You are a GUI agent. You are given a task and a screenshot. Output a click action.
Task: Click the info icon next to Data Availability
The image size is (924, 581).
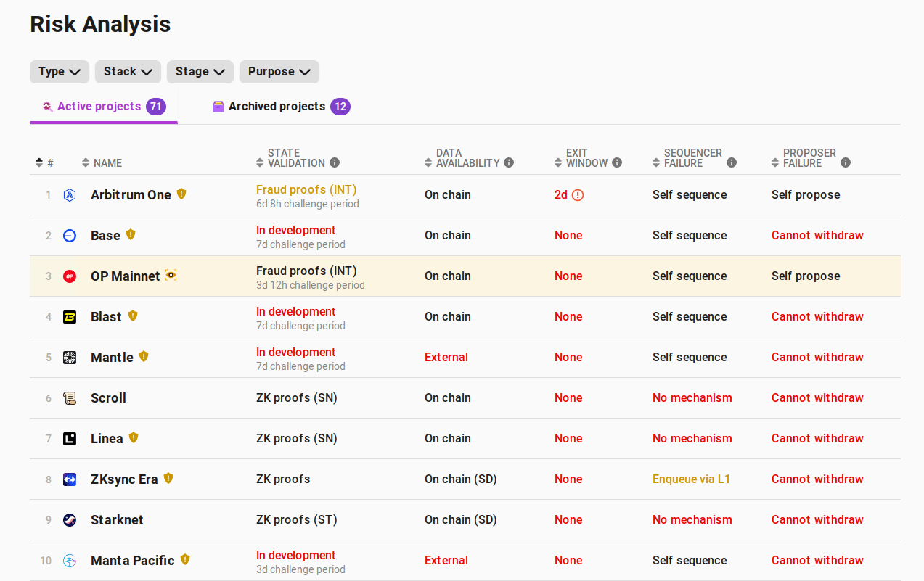509,162
